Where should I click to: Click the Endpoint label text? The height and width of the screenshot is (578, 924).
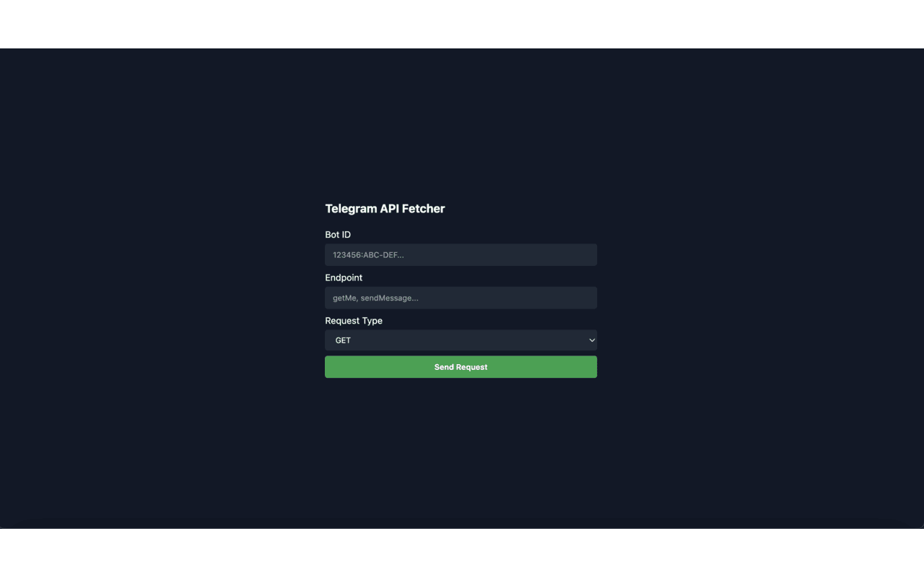344,277
